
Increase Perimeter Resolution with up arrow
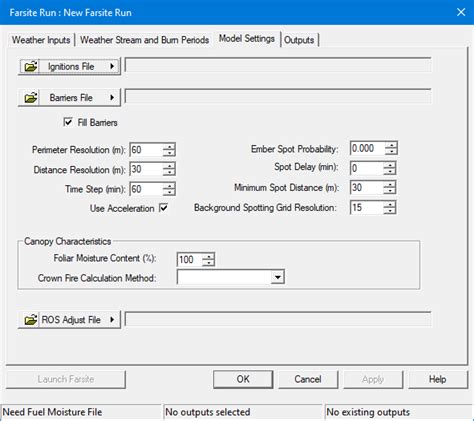click(169, 147)
